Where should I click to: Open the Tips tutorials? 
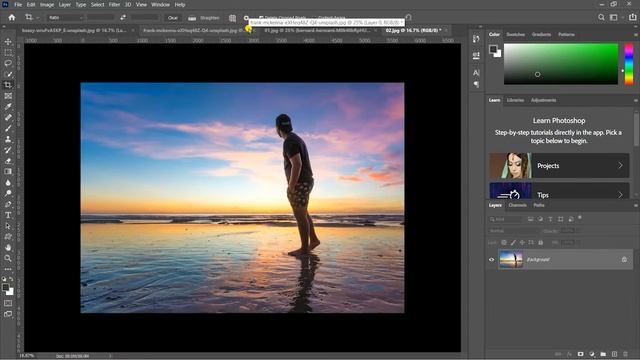click(559, 191)
